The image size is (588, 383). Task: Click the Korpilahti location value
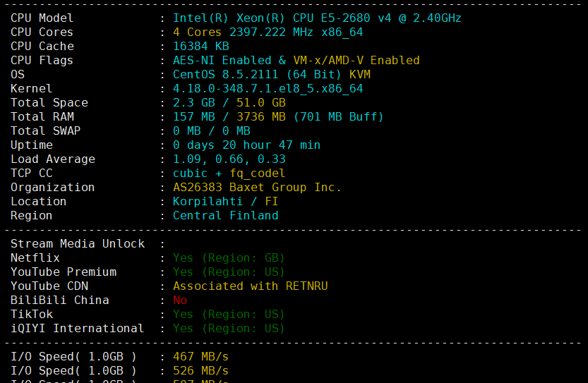pyautogui.click(x=211, y=202)
